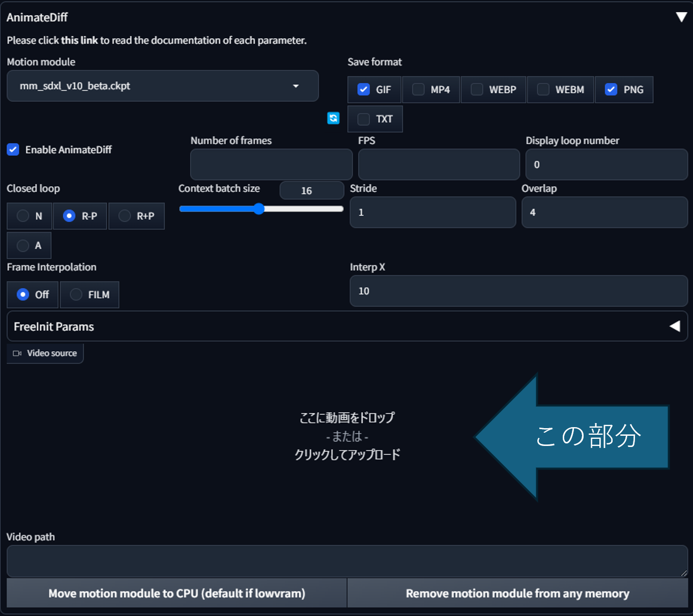The width and height of the screenshot is (693, 616).
Task: Click the Context batch size slider handle
Action: [259, 209]
